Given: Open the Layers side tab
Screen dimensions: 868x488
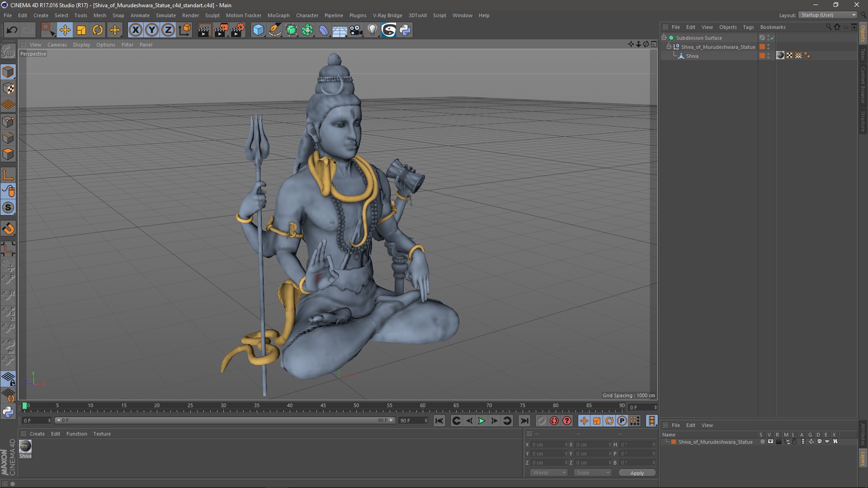Looking at the screenshot, I should click(863, 459).
